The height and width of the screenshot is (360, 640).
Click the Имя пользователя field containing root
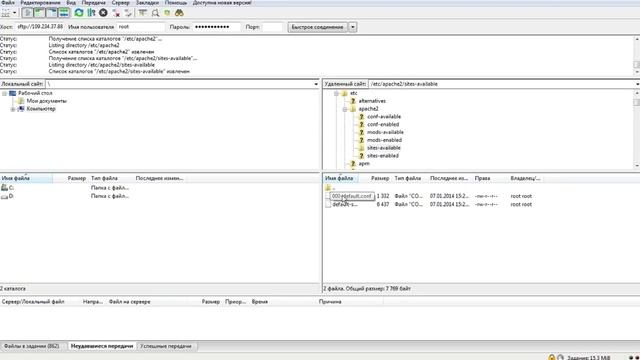(x=140, y=27)
